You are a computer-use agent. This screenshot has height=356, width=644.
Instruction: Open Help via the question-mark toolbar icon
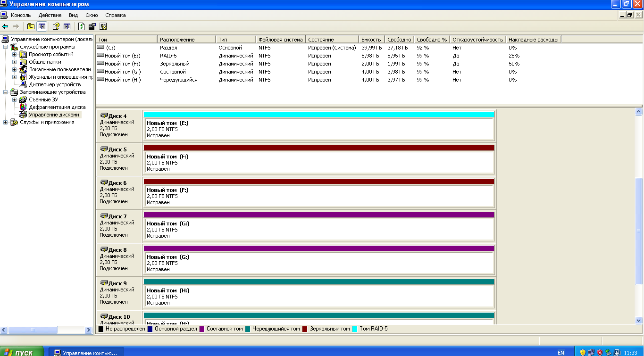point(56,26)
